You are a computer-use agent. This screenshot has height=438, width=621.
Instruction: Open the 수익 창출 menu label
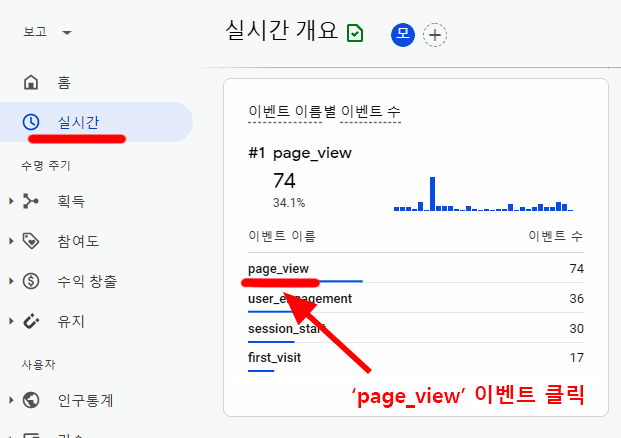[87, 281]
